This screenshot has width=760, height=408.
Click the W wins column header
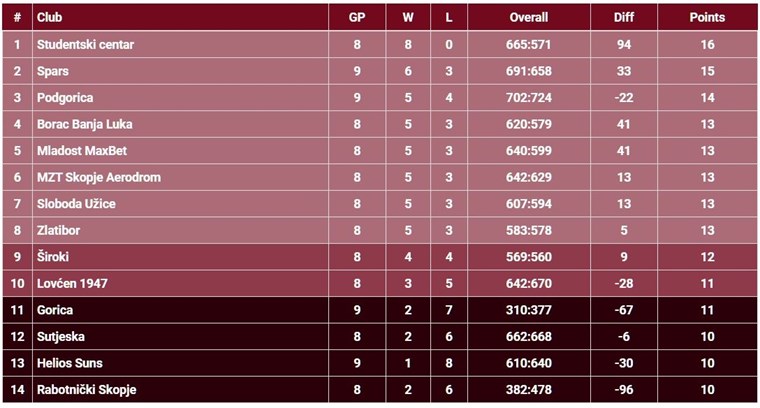point(408,17)
